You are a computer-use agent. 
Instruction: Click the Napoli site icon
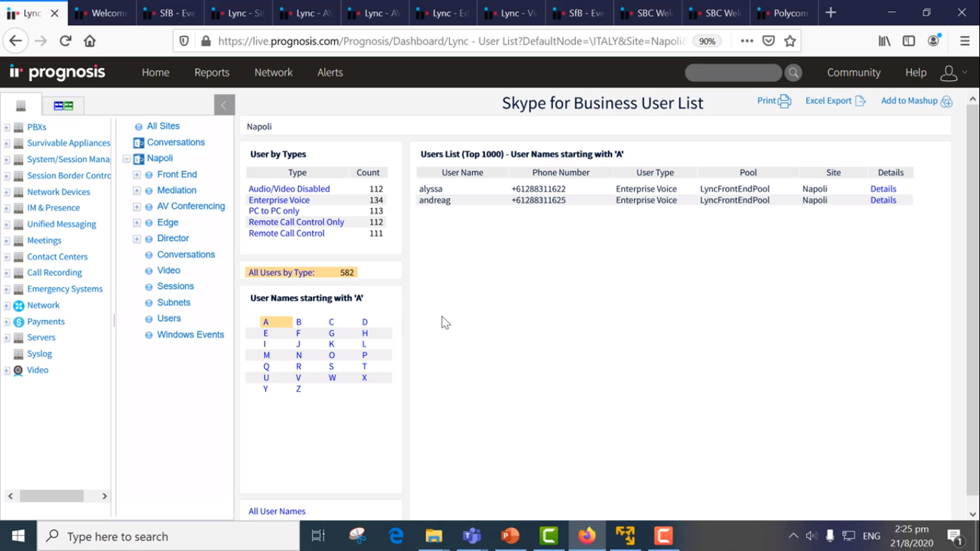(139, 159)
